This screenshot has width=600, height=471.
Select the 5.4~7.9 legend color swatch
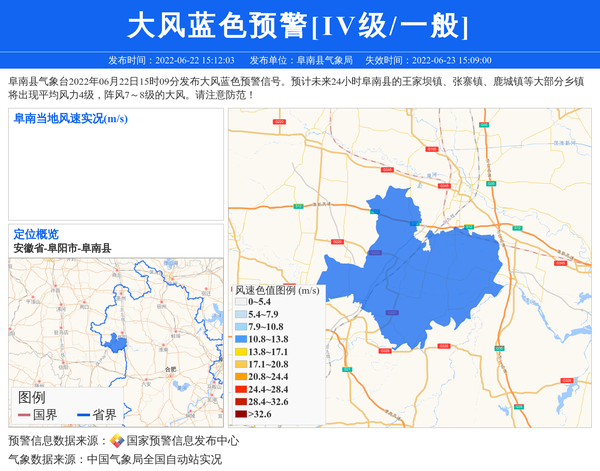(x=241, y=314)
